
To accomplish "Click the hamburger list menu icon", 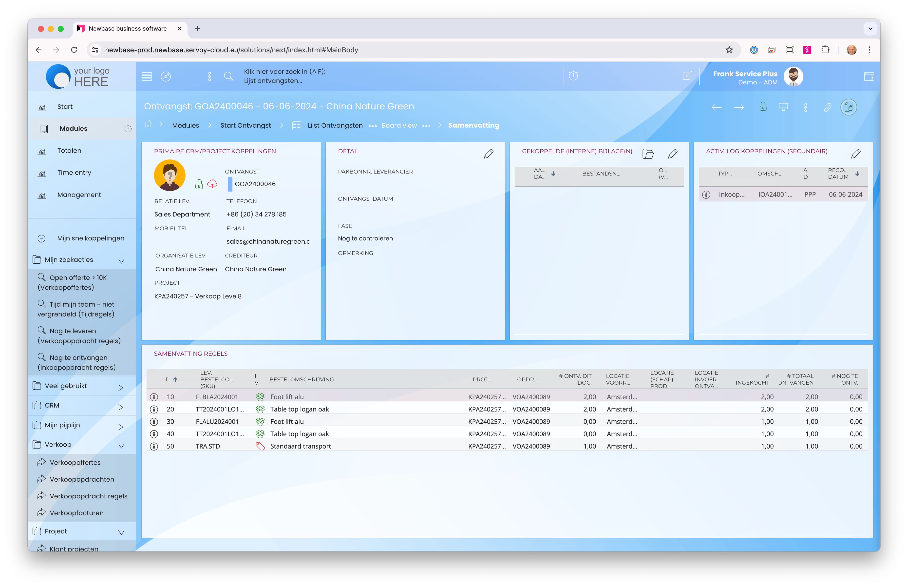I will 147,76.
